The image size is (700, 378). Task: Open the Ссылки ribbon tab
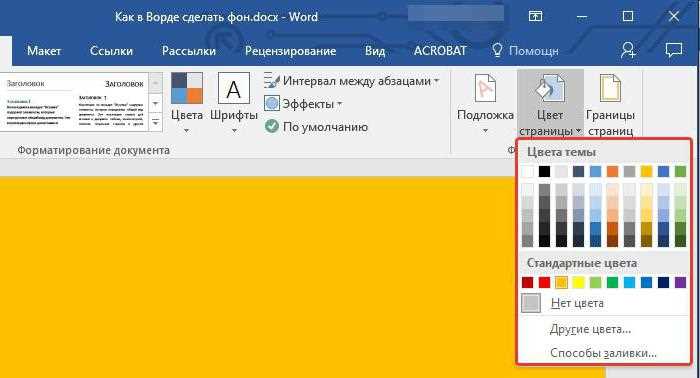(x=111, y=51)
